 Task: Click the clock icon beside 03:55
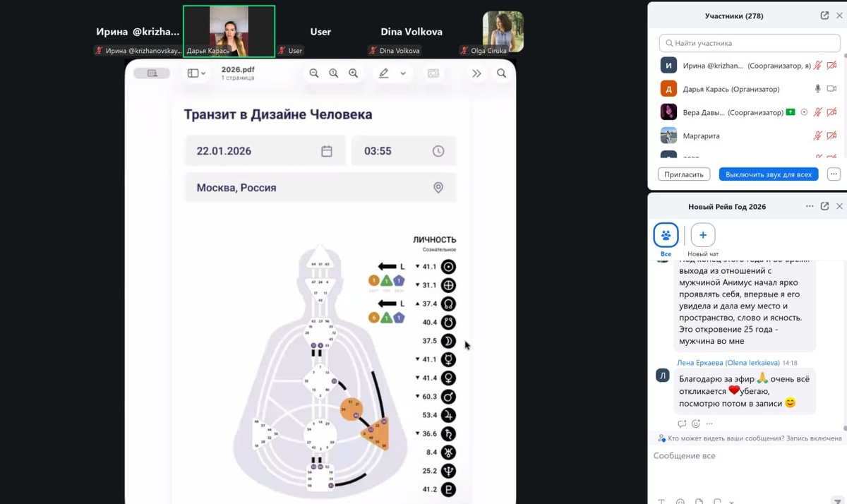tap(438, 151)
